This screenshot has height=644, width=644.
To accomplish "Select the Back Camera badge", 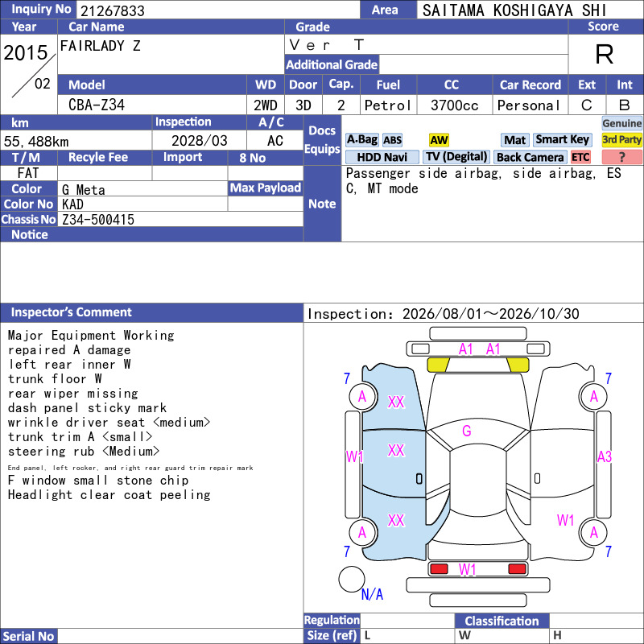I will tap(530, 157).
